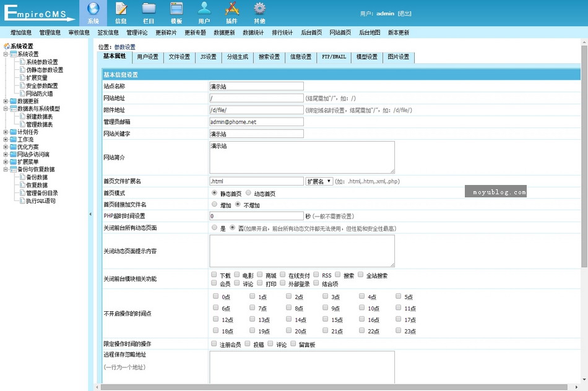Click the folder icon for 扩展菜单
This screenshot has height=391, width=588.
[14, 162]
